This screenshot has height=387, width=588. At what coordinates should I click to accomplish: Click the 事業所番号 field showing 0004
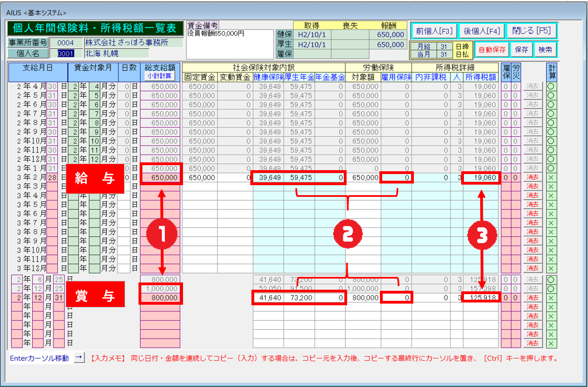coord(66,43)
